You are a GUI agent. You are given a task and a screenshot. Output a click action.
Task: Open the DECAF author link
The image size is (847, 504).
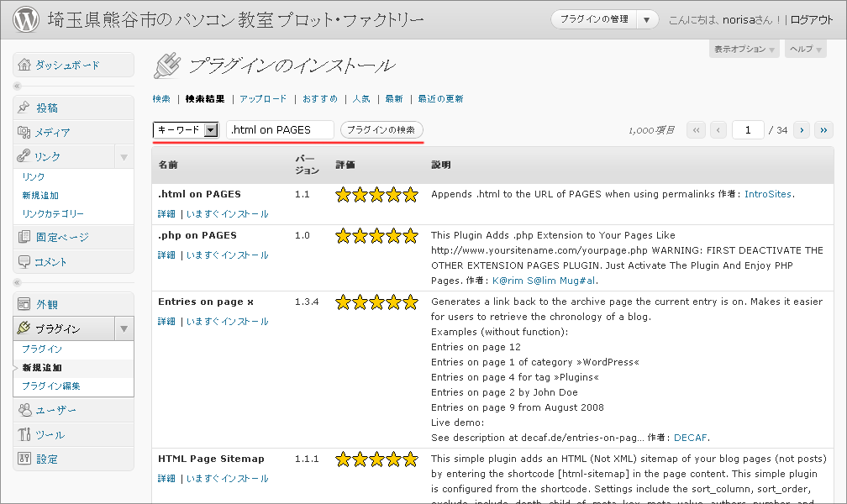click(691, 438)
